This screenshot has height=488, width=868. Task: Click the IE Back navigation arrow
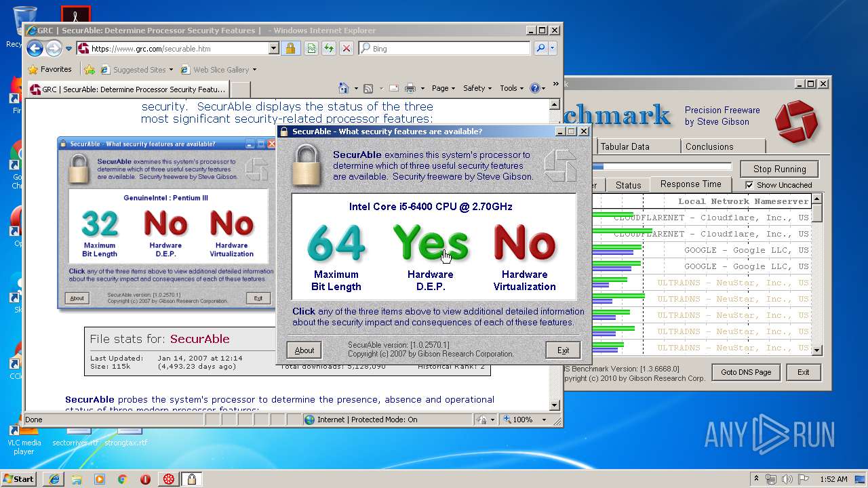pos(35,48)
